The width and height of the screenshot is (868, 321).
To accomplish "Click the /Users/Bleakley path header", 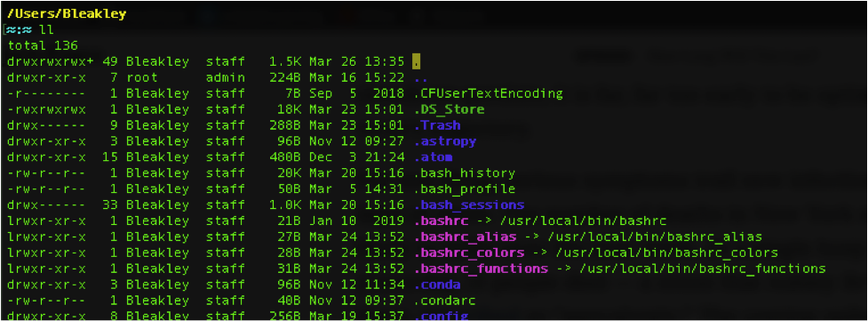I will point(67,14).
